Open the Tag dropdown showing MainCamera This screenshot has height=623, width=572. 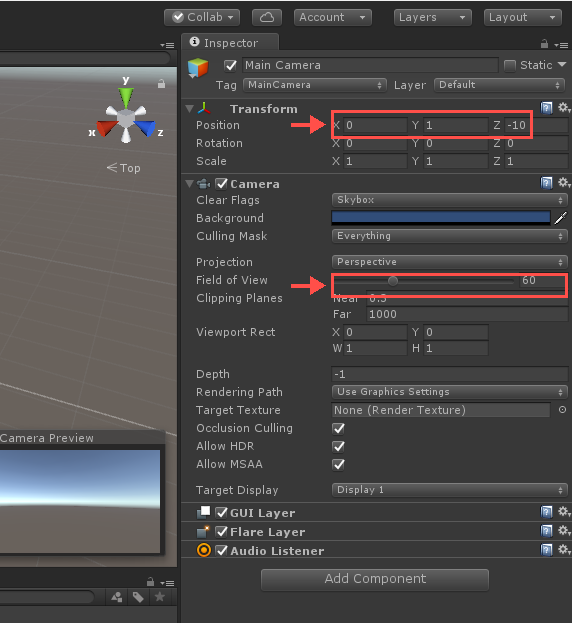(x=315, y=85)
